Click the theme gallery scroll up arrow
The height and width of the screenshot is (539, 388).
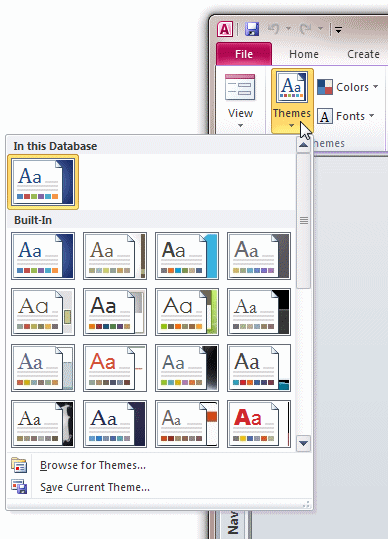click(303, 145)
